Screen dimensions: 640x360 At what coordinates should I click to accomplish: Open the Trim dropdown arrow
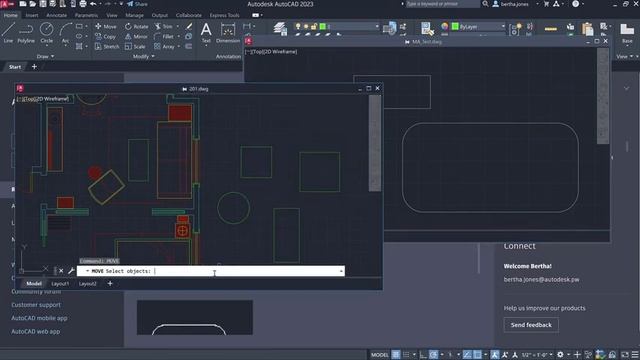click(178, 26)
